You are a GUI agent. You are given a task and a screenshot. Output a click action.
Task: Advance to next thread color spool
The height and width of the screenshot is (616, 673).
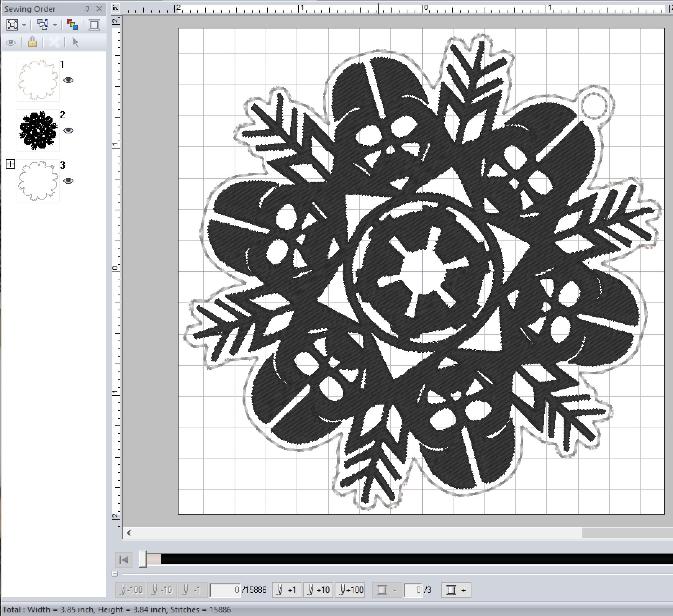(x=456, y=590)
